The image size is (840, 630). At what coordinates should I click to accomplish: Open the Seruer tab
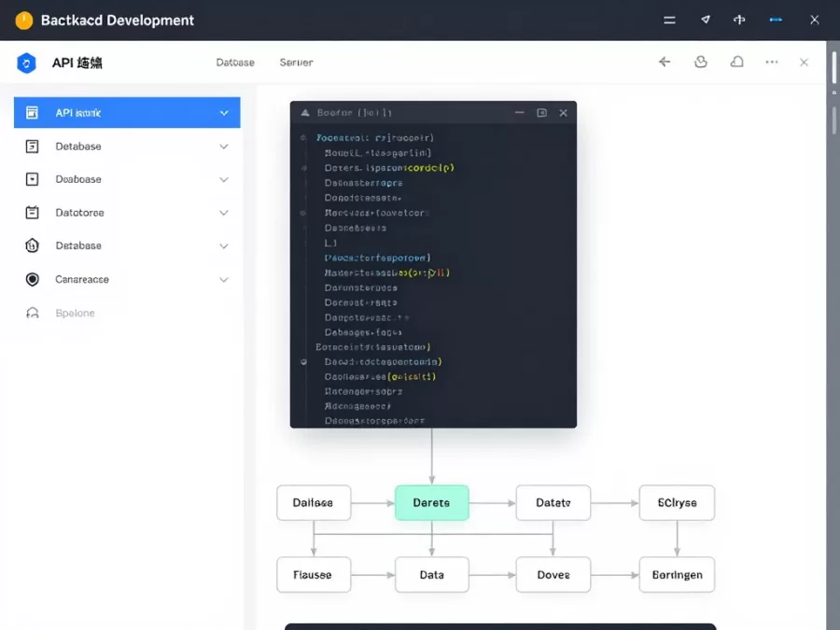click(x=296, y=63)
